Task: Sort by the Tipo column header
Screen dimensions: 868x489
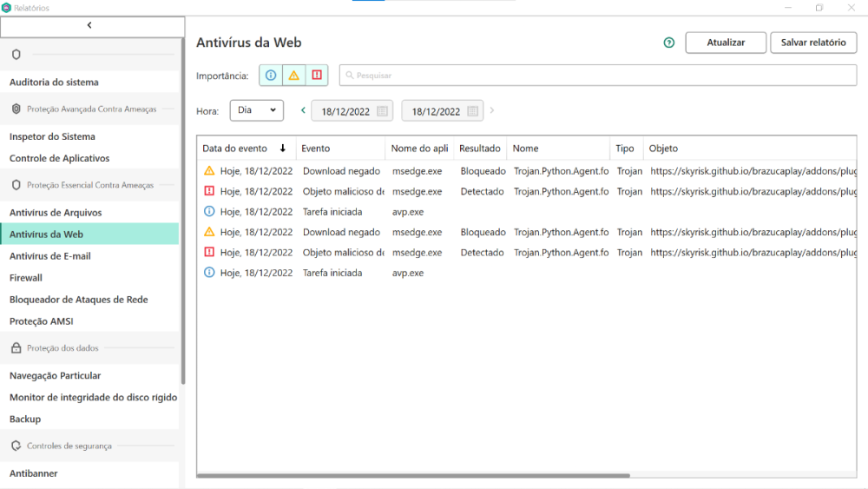Action: pyautogui.click(x=624, y=149)
